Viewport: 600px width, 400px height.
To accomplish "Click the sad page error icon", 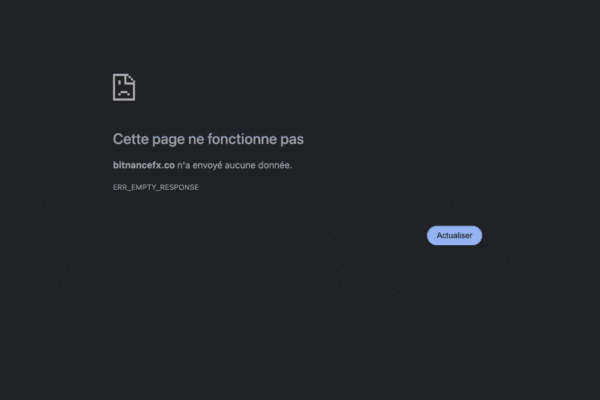I will (124, 87).
